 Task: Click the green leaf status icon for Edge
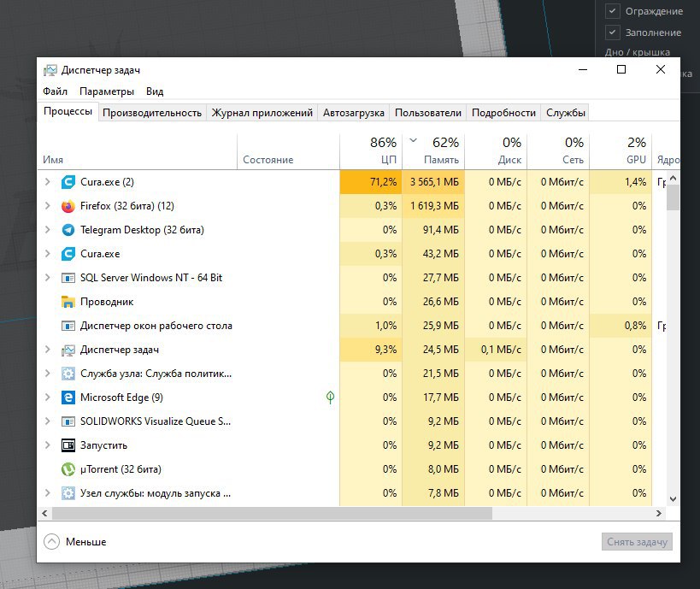click(x=331, y=398)
